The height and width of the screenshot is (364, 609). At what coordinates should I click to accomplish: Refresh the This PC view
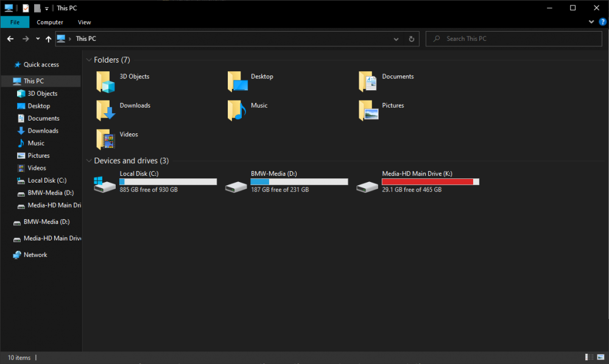pyautogui.click(x=411, y=39)
